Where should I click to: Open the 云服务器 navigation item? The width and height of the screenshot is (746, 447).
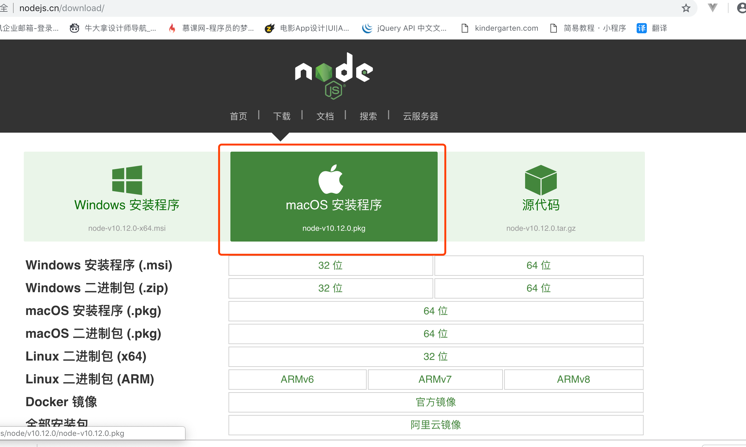(421, 116)
